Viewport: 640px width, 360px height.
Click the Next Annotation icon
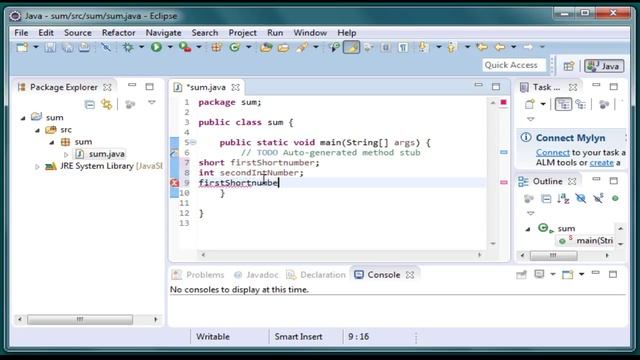tap(423, 47)
